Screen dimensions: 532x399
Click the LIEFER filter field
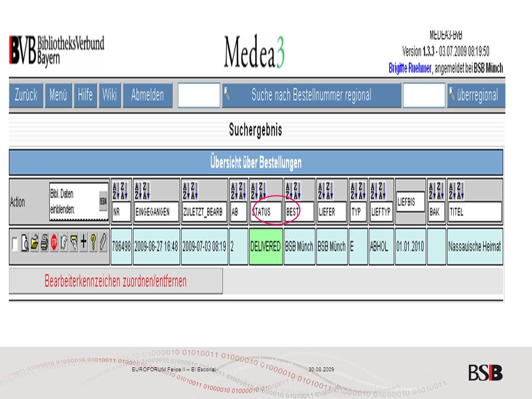coord(332,212)
